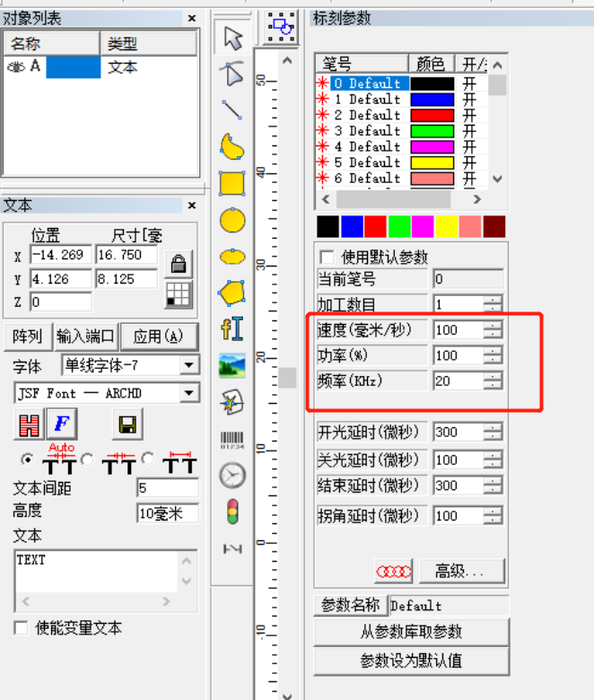Screen dimensions: 594x700
Task: Click the 名称 column header
Action: point(52,44)
